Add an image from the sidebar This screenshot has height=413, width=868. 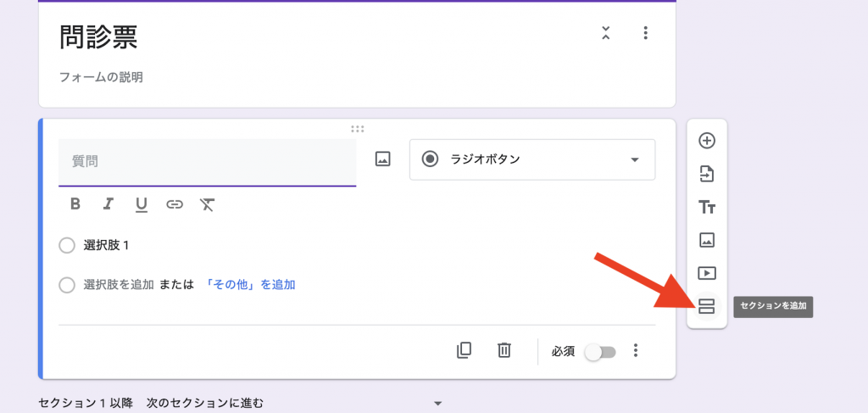pyautogui.click(x=706, y=240)
